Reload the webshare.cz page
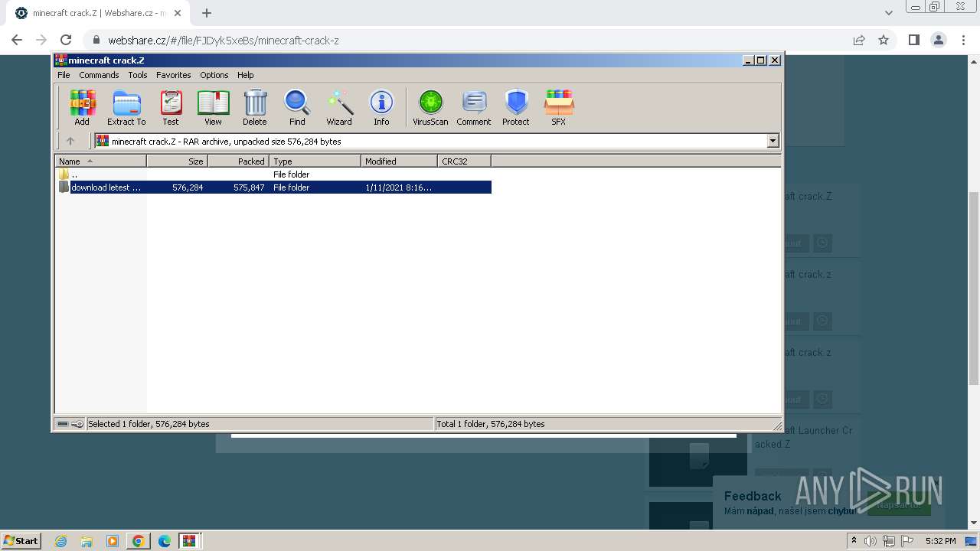The width and height of the screenshot is (980, 551). tap(66, 40)
